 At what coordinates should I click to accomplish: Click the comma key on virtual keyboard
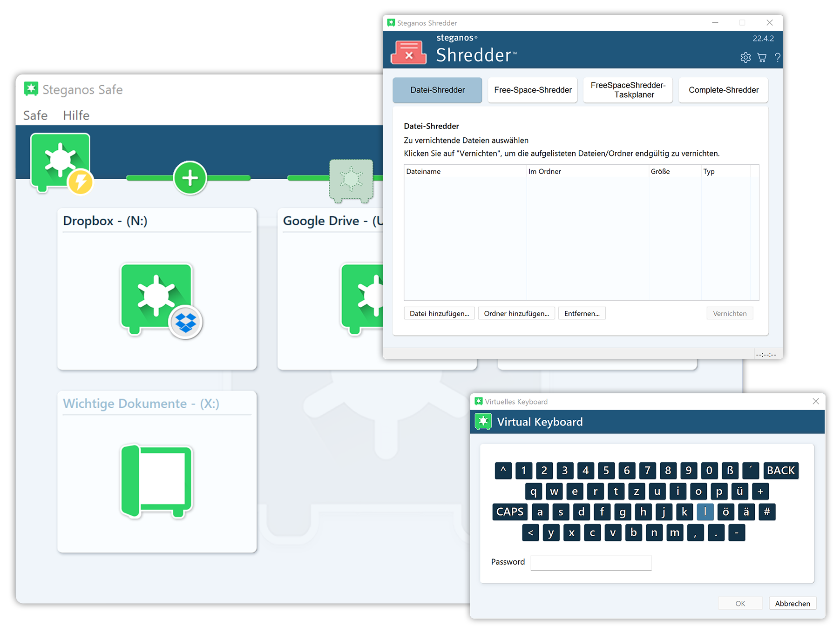tap(695, 532)
